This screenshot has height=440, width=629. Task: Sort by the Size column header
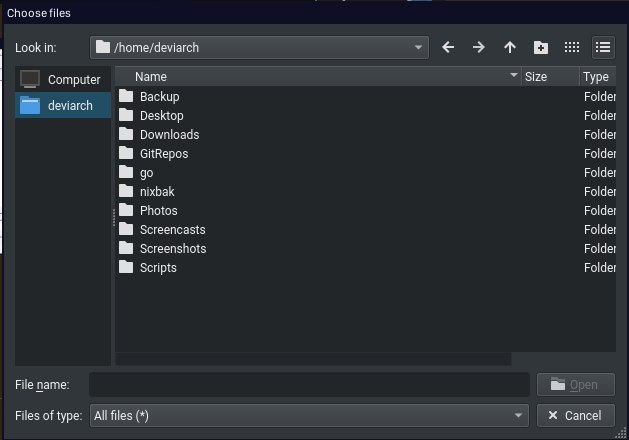pyautogui.click(x=550, y=77)
